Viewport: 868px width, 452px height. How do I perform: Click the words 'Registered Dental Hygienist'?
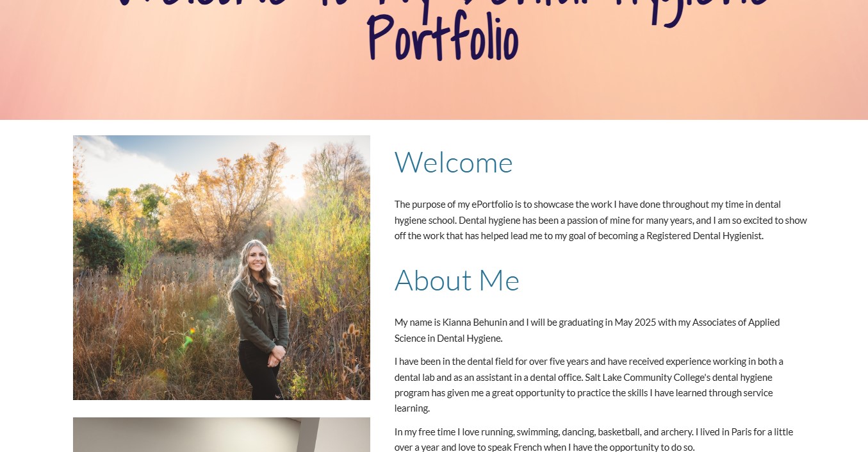(704, 236)
